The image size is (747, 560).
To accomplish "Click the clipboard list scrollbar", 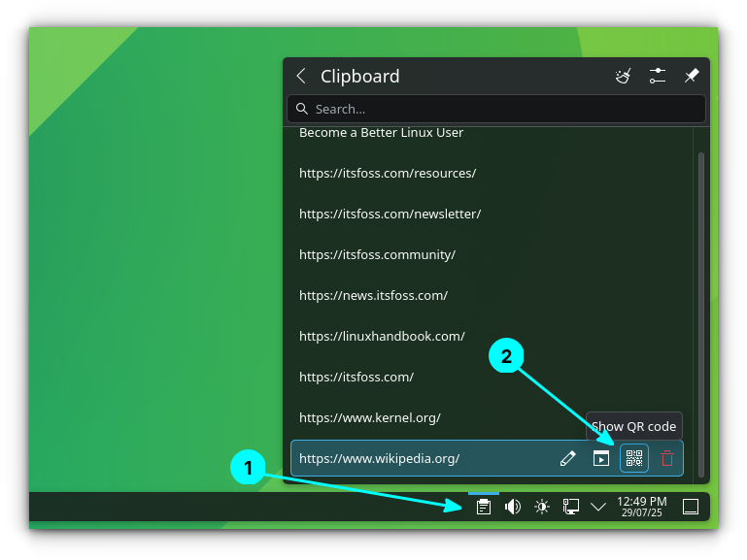I will pos(701,291).
